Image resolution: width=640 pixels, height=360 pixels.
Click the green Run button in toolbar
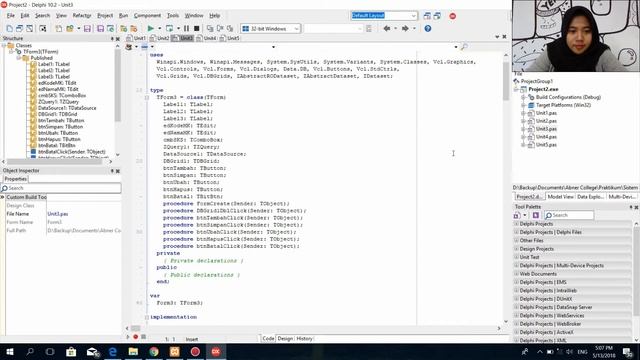(151, 29)
